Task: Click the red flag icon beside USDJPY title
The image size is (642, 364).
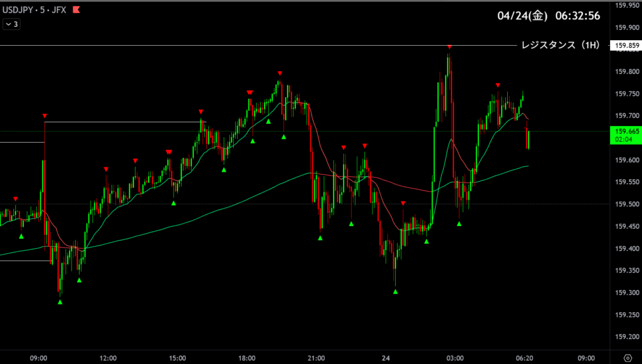Action: pos(76,11)
